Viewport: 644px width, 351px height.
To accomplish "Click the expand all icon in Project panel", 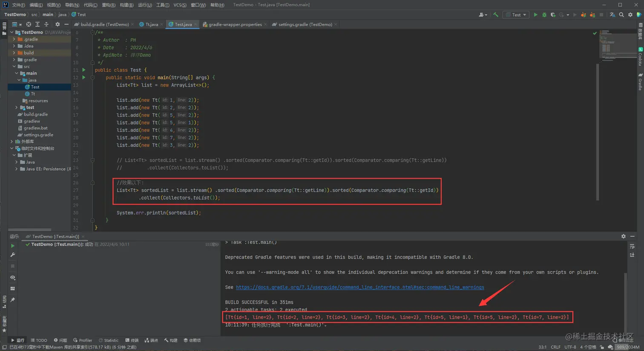I will pyautogui.click(x=37, y=24).
